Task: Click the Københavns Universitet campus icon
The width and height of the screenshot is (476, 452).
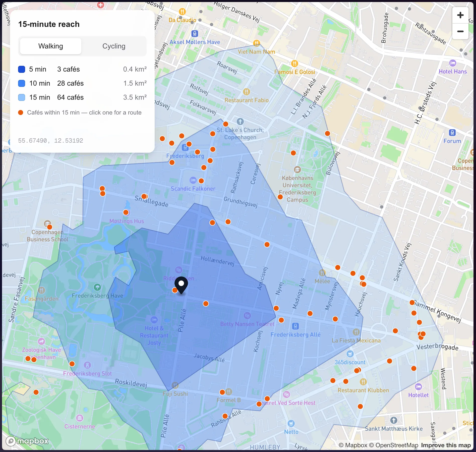Action: tap(297, 169)
